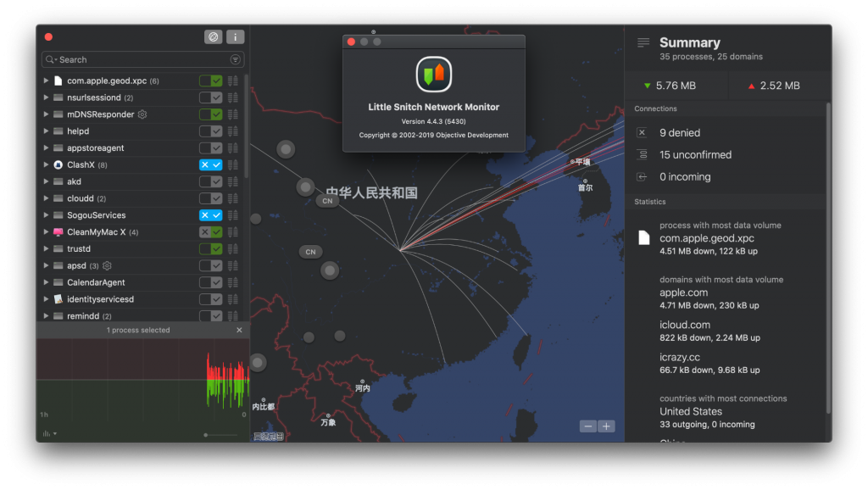This screenshot has height=490, width=868.
Task: Select the SogouServices process row
Action: 142,215
